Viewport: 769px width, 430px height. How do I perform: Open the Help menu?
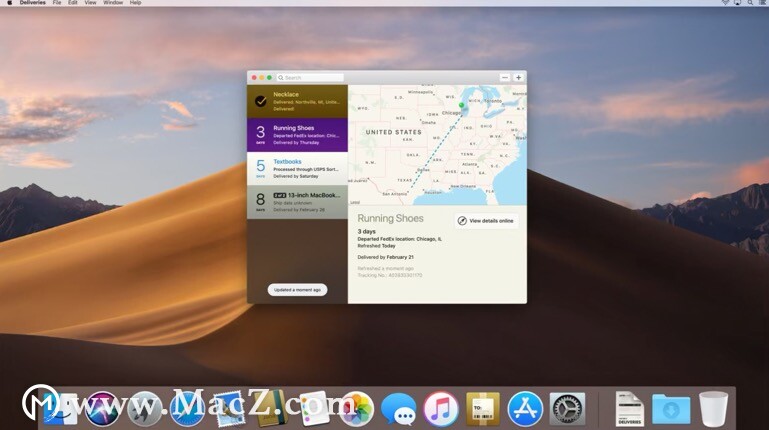135,2
